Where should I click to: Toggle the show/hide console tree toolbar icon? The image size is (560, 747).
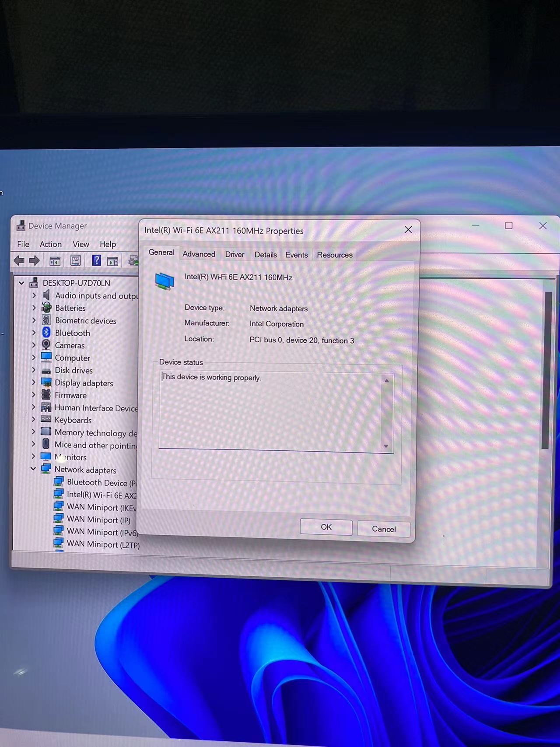click(55, 261)
